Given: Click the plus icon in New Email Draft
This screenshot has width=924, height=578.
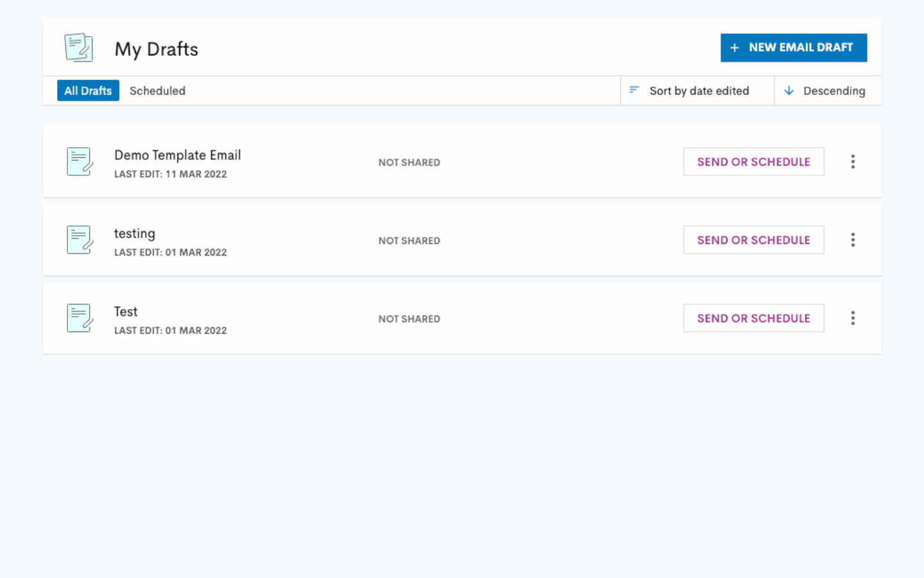Looking at the screenshot, I should [735, 48].
